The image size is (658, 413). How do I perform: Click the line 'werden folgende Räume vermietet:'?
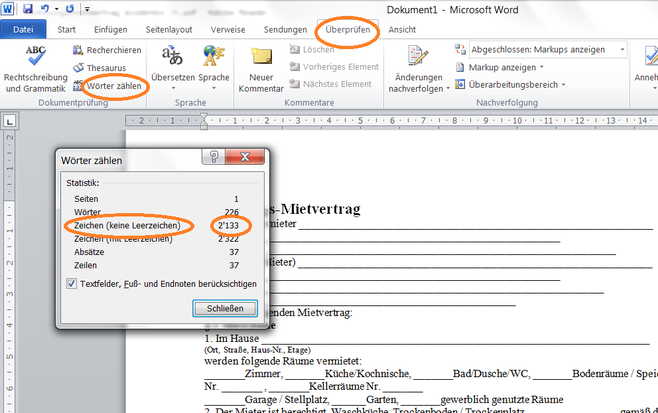[283, 361]
